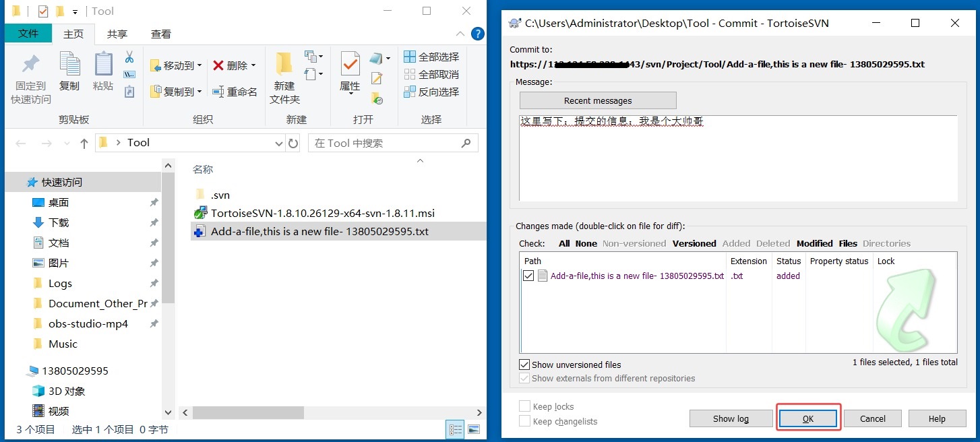Click the 新建文件夹 folder icon
Screen dimensions: 980x442
pyautogui.click(x=284, y=63)
